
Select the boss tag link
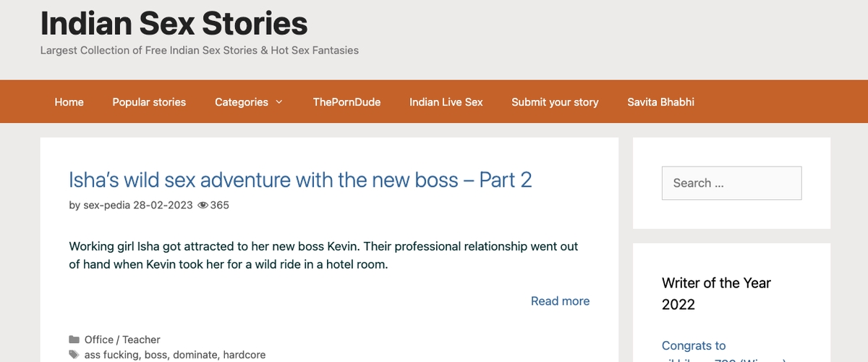155,355
